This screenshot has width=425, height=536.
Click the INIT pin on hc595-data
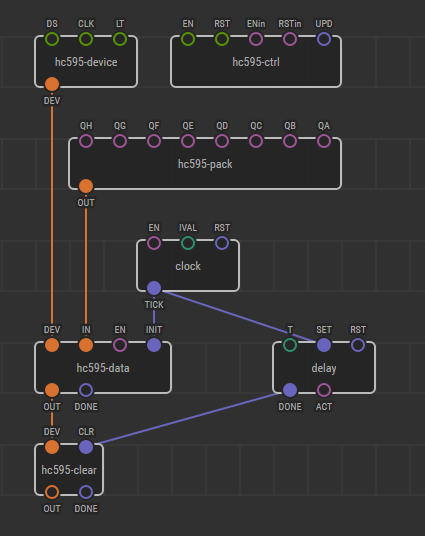[154, 345]
